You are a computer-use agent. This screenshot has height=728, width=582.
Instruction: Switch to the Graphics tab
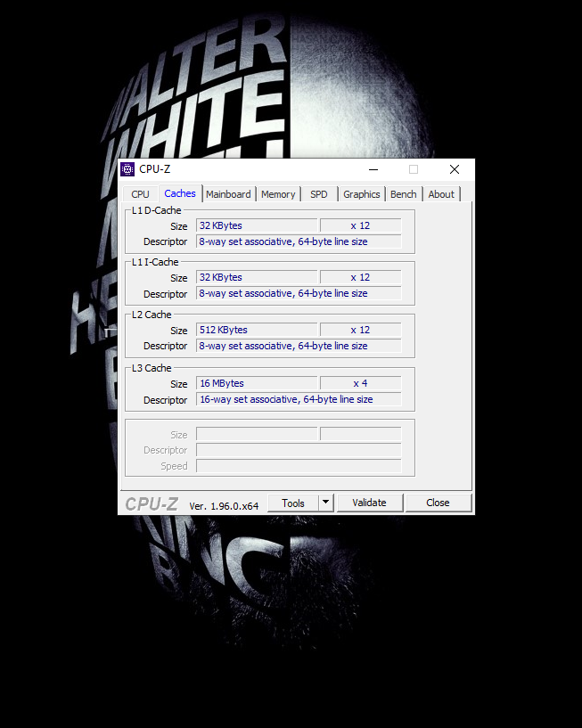[x=361, y=194]
